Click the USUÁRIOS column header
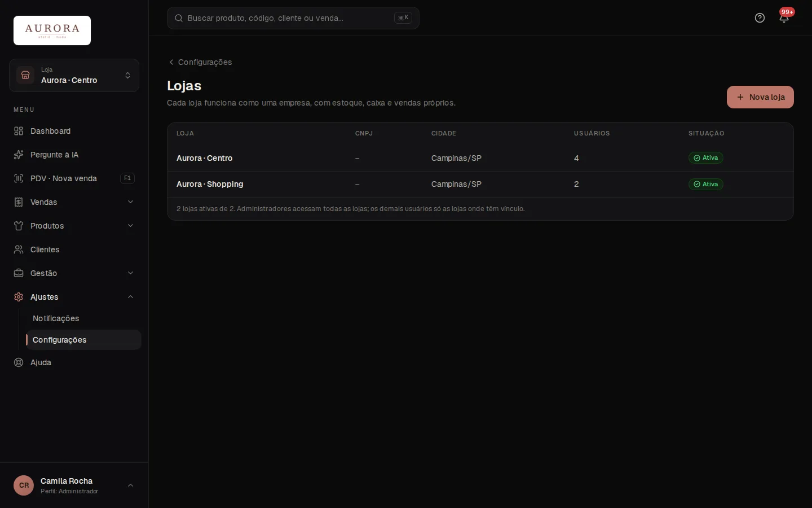 coord(592,133)
